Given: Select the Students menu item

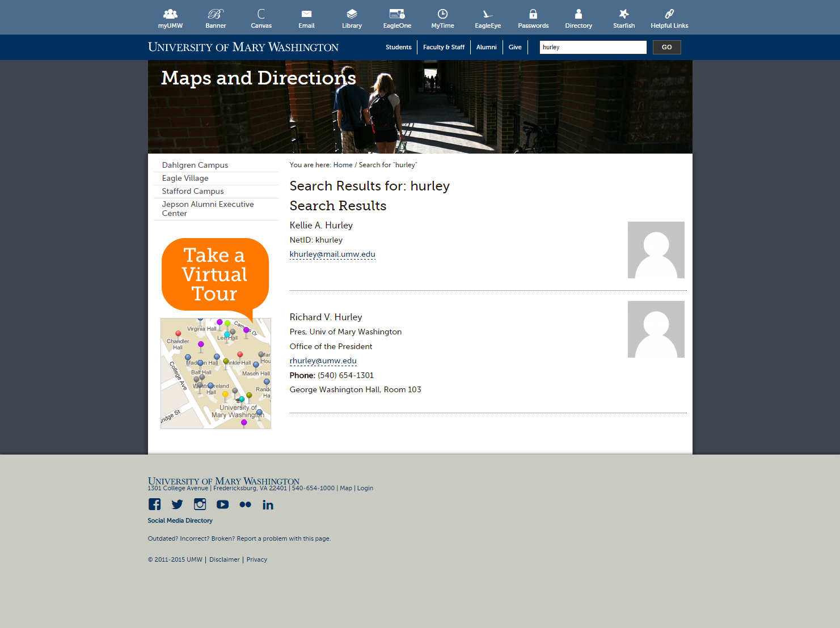Looking at the screenshot, I should [x=399, y=47].
